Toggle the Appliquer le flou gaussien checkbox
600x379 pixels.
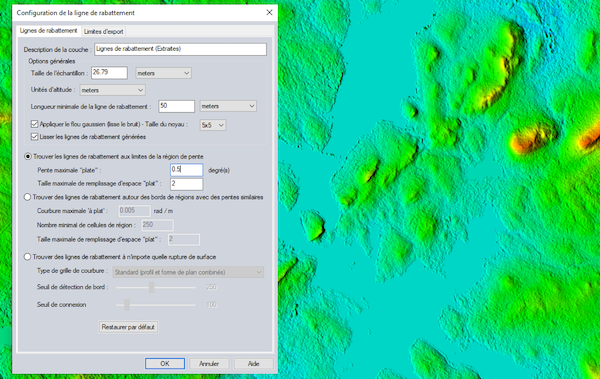point(34,124)
